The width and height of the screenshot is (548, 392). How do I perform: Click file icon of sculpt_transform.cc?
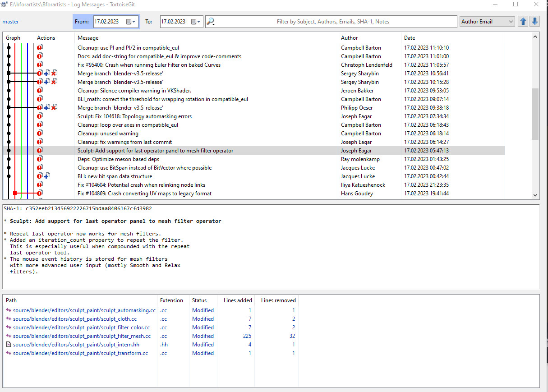tap(9, 353)
